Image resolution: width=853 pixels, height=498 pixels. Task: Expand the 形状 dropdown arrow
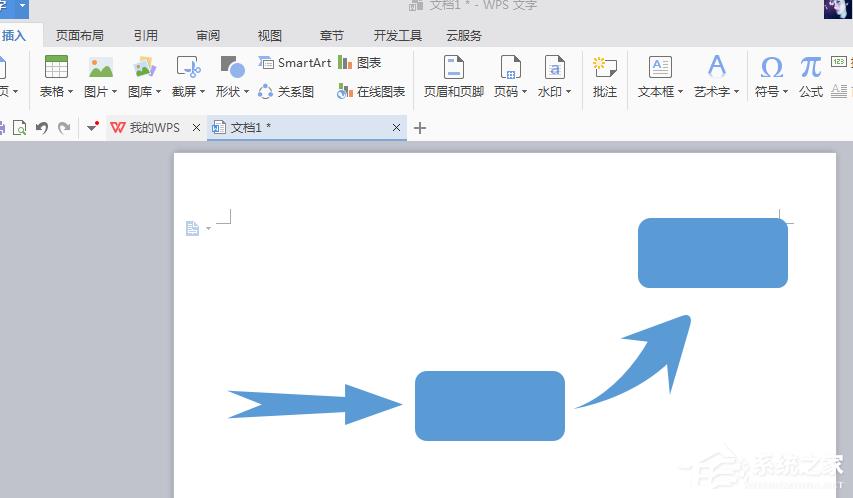pyautogui.click(x=246, y=91)
